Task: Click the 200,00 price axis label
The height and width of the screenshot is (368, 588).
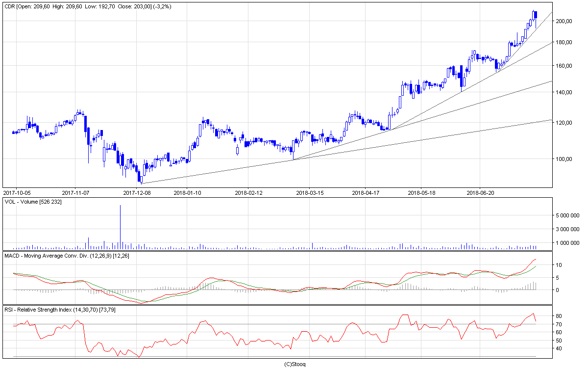Action: (564, 21)
